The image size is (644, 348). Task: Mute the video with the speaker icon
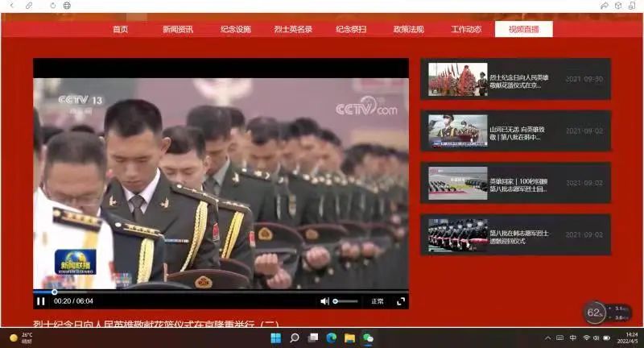point(324,301)
